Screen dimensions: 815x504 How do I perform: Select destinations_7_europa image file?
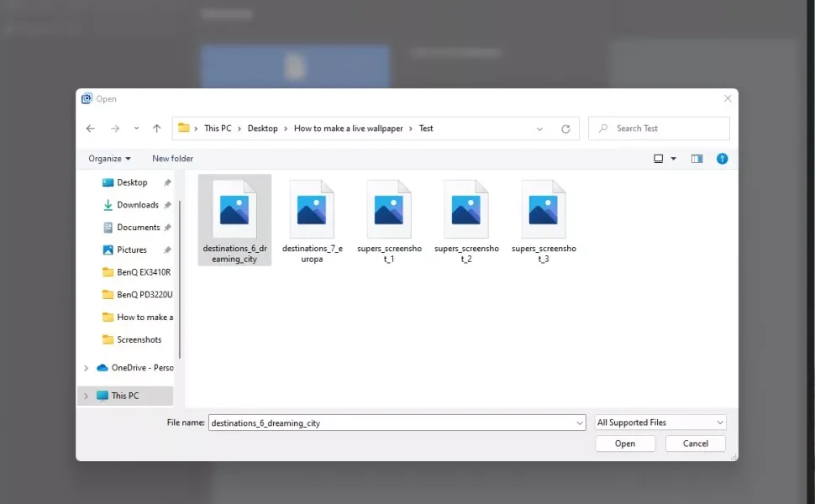coord(312,220)
